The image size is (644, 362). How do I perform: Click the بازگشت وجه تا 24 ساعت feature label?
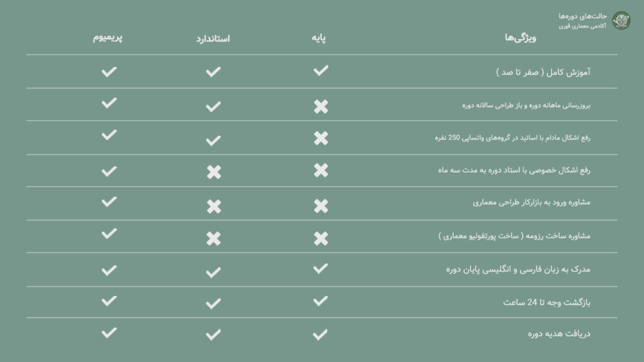547,302
